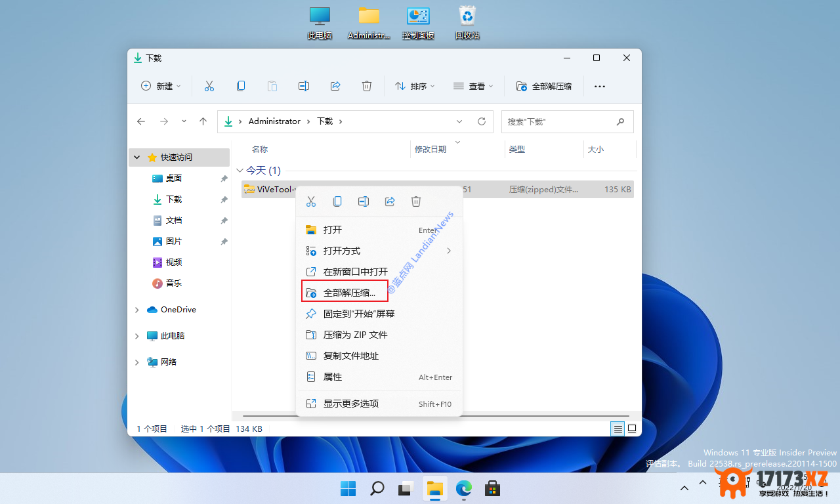
Task: Open the 打开方式 submenu
Action: 379,251
